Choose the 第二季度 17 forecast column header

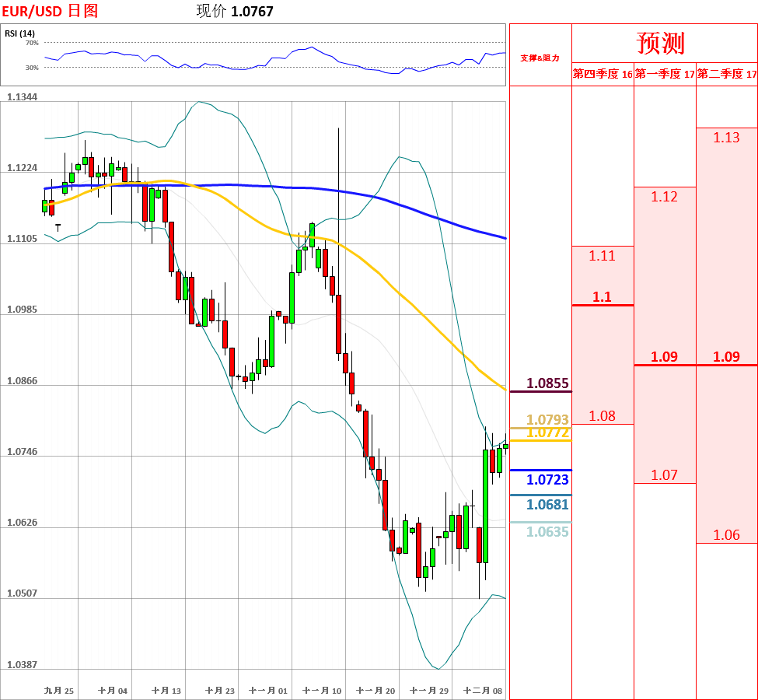coord(727,75)
